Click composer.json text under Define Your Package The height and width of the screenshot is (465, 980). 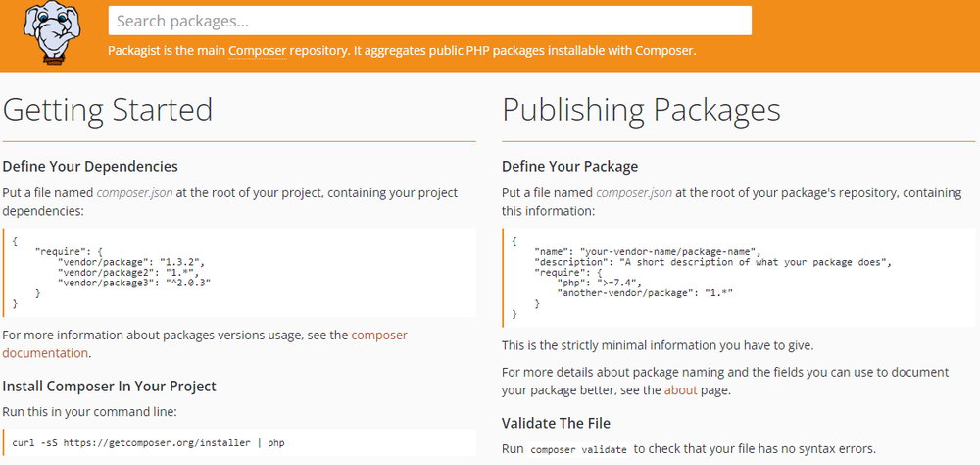(x=634, y=192)
